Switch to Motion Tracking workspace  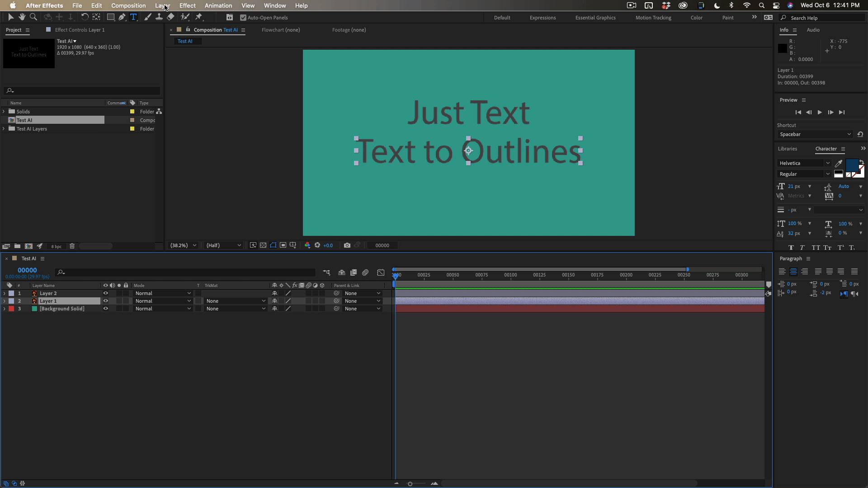653,18
